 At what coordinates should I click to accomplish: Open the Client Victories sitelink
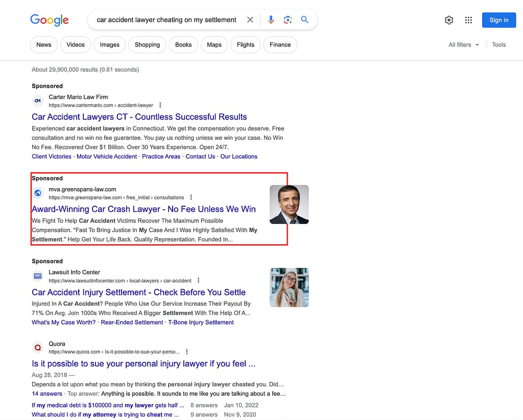click(x=52, y=156)
